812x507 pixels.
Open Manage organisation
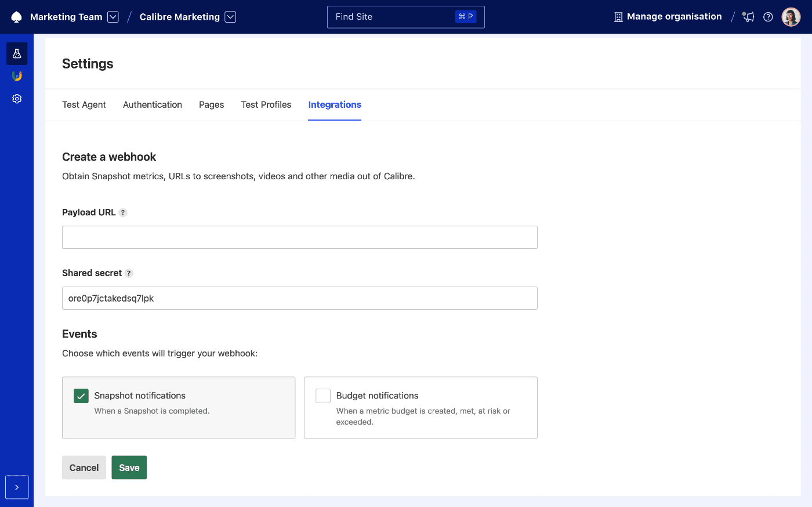(667, 16)
